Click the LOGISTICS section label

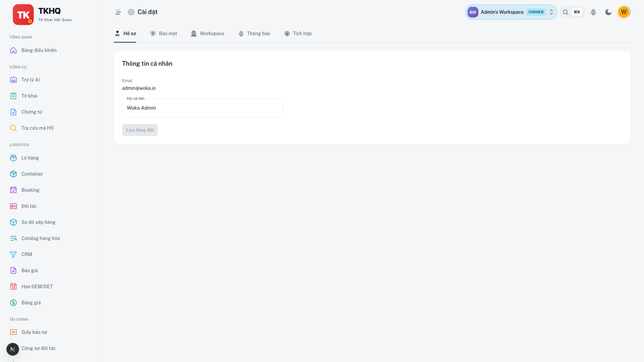[x=19, y=145]
